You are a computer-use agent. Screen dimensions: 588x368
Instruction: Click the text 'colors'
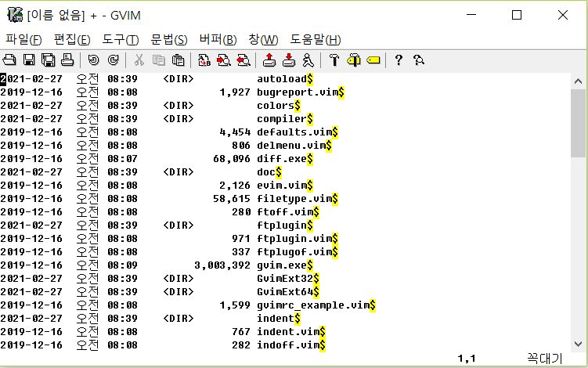coord(276,106)
